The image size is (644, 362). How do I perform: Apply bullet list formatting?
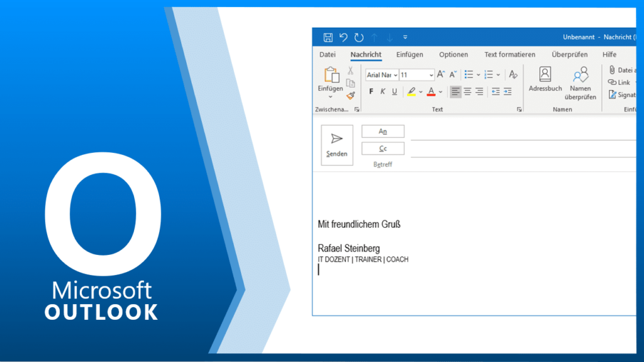pyautogui.click(x=469, y=74)
